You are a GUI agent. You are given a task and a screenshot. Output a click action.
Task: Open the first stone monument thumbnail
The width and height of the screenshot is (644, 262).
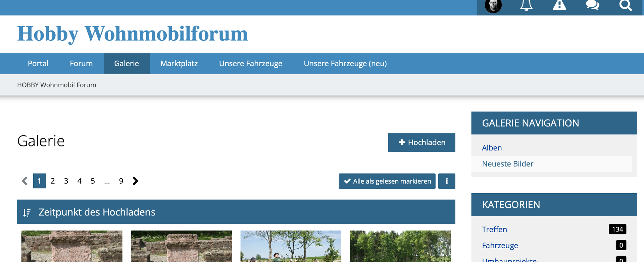coord(72,246)
